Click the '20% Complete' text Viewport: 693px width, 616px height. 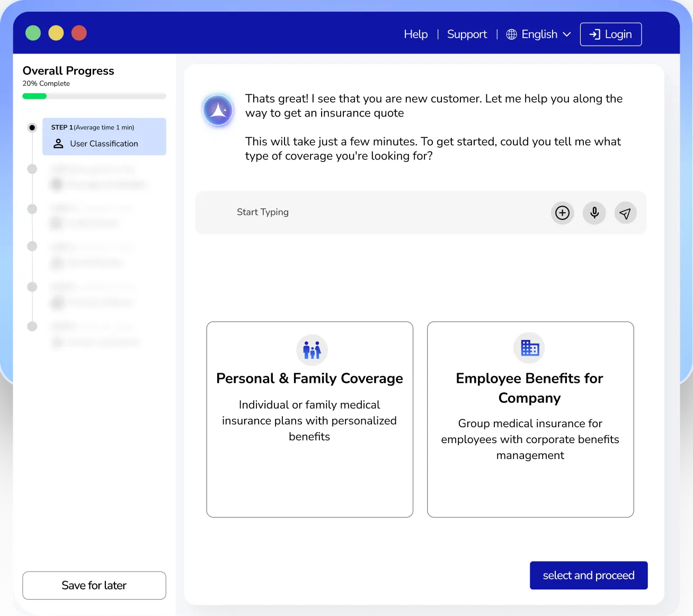[x=46, y=83]
